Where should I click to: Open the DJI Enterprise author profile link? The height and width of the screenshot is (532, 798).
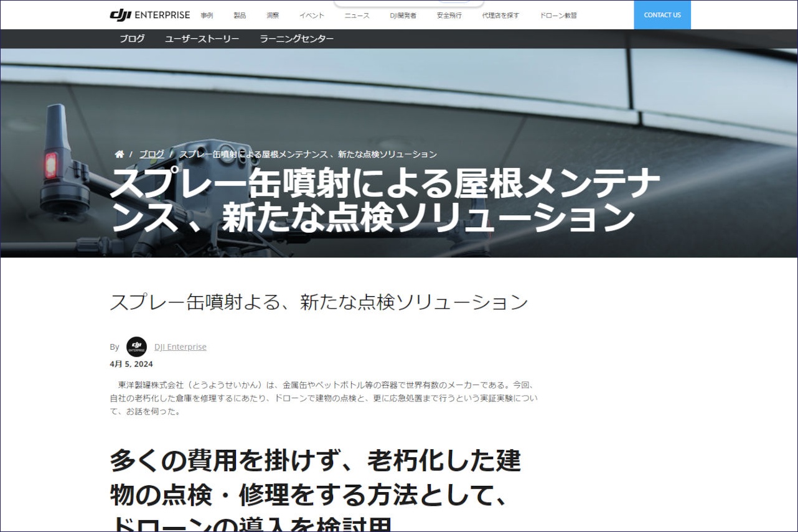pos(180,347)
